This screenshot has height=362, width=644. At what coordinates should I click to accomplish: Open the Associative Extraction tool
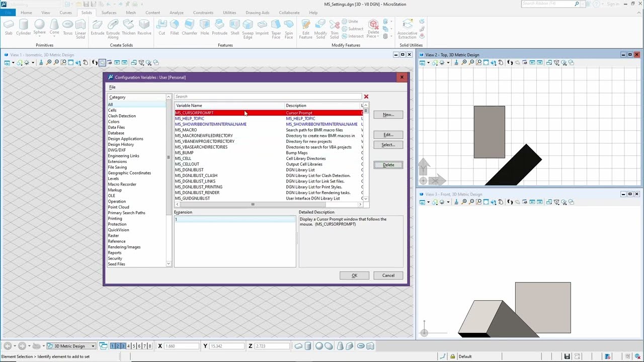[x=408, y=29]
